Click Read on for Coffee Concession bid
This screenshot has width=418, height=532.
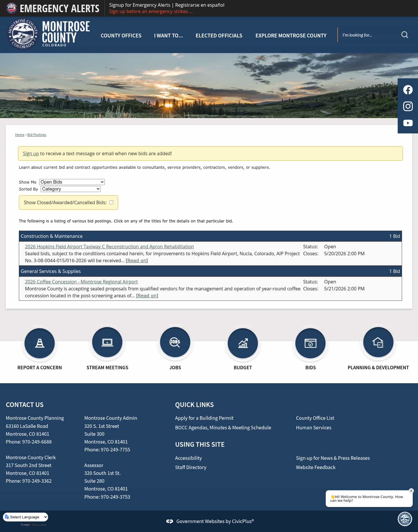[x=147, y=296]
